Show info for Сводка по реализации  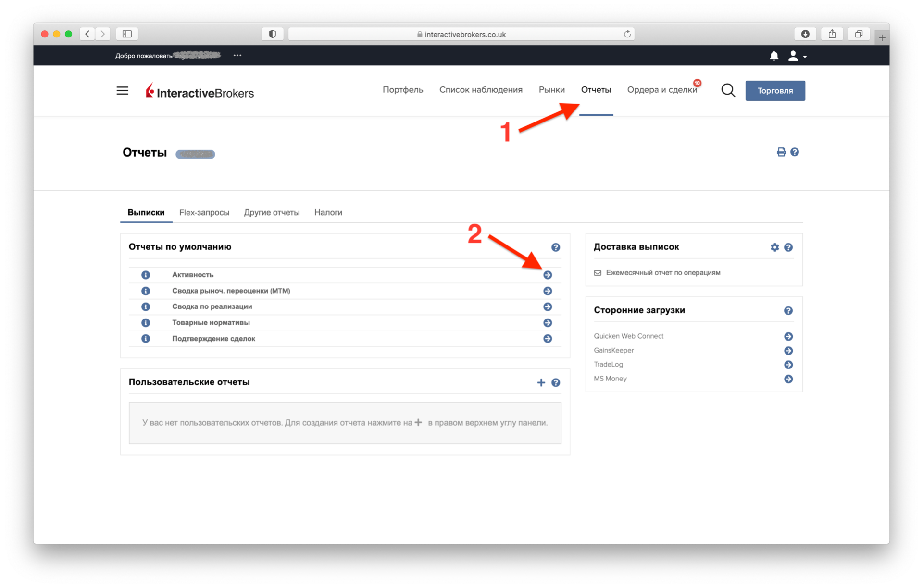[146, 306]
